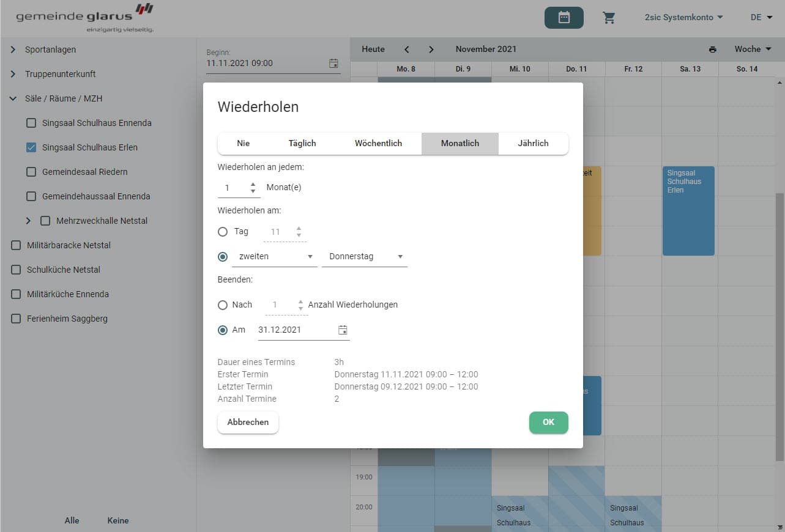Image resolution: width=785 pixels, height=532 pixels.
Task: Select the Jährlich repeat tab
Action: coord(533,143)
